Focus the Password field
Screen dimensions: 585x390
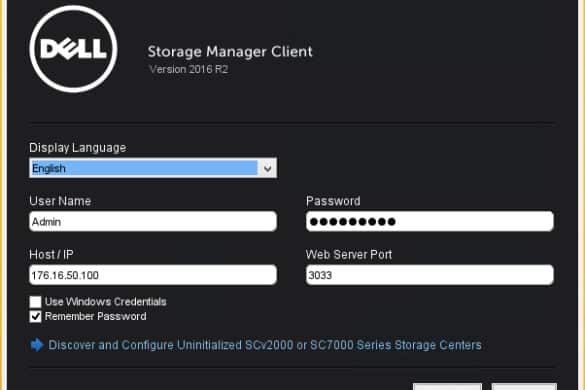430,221
